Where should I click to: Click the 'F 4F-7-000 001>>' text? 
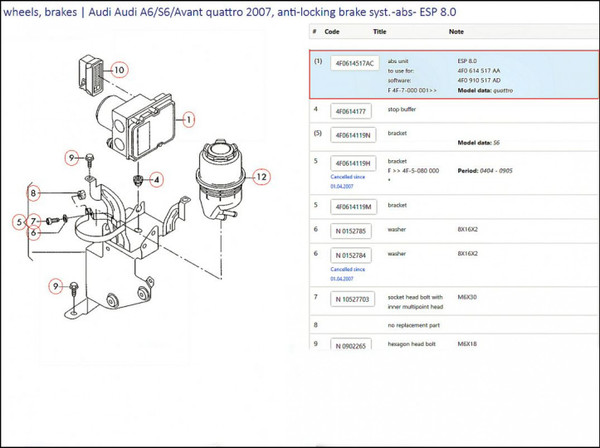(x=412, y=91)
